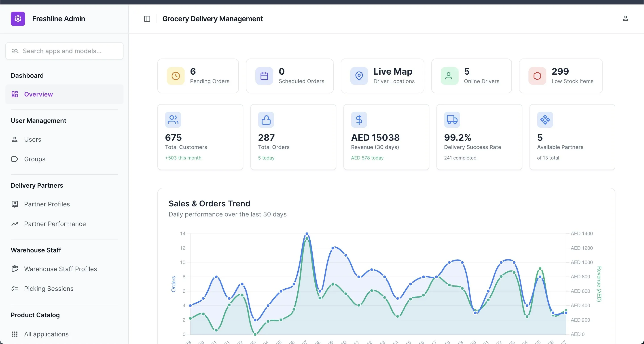Click the Partner Performance trend icon
The height and width of the screenshot is (344, 644).
[x=15, y=224]
